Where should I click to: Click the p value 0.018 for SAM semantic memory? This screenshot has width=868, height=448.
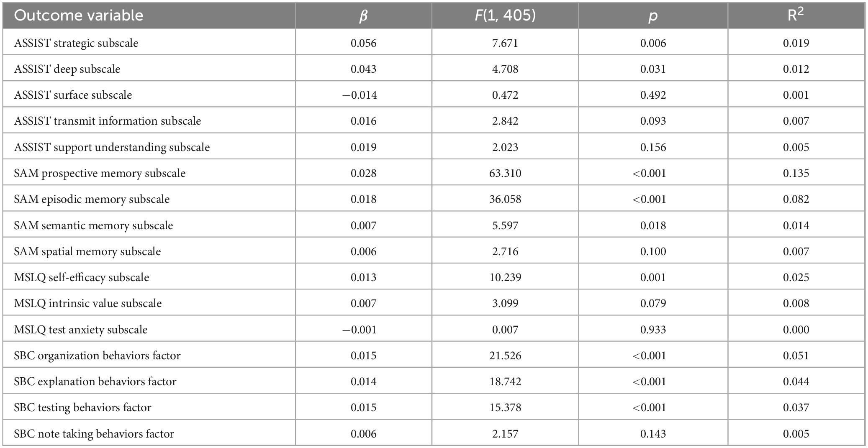coord(653,225)
